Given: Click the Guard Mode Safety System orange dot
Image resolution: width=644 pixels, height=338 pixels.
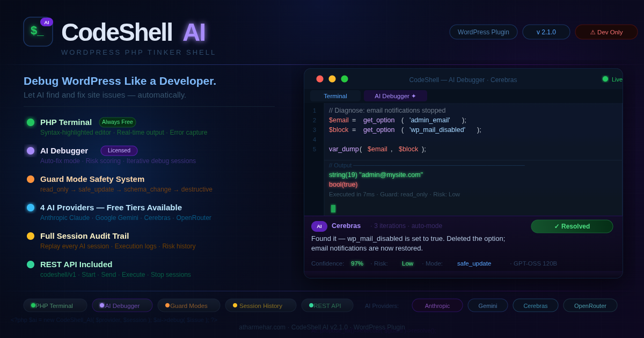Looking at the screenshot, I should pyautogui.click(x=31, y=179).
